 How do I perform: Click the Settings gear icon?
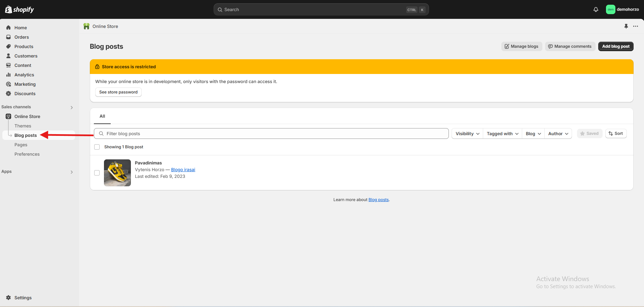[8, 298]
